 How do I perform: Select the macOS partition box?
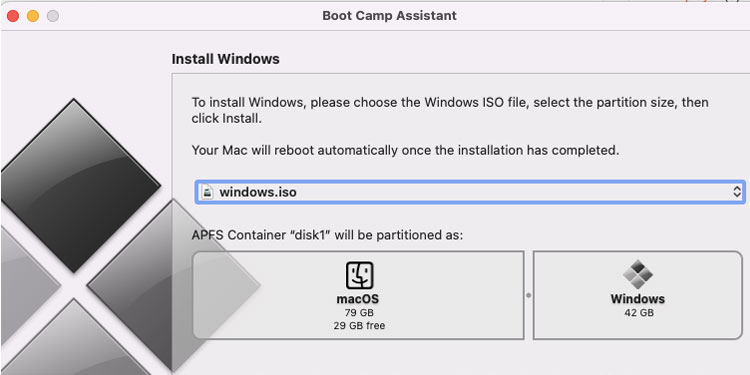click(x=358, y=295)
